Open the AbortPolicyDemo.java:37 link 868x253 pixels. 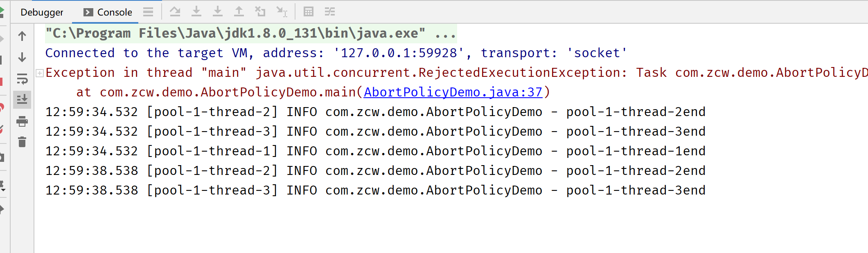click(x=453, y=92)
